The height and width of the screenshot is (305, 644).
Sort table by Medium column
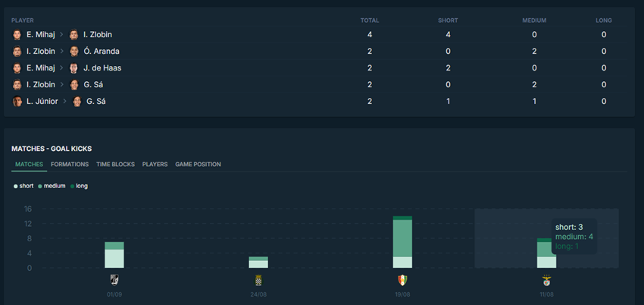click(x=534, y=20)
